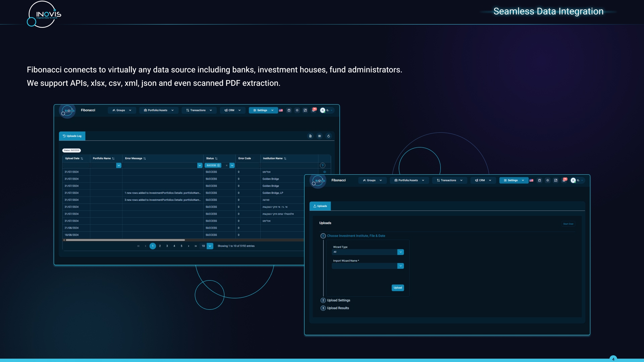Open the Status filter dropdown arrow
The image size is (644, 362).
pos(232,165)
